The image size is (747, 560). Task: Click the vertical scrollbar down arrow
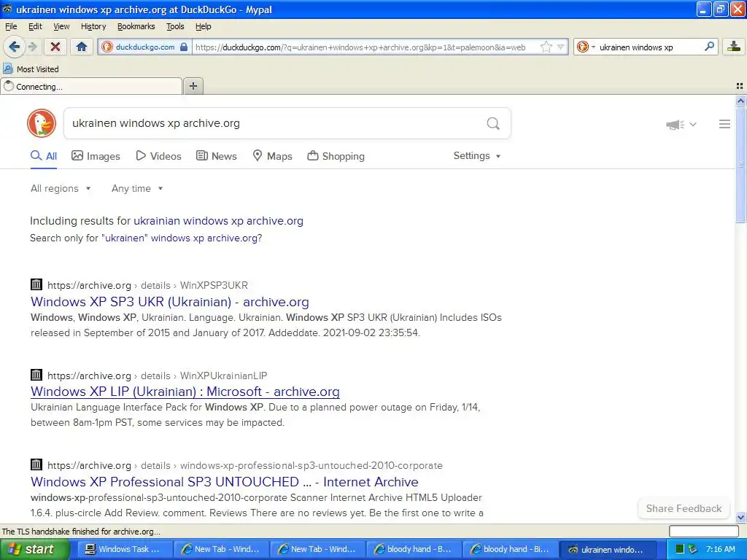click(740, 517)
